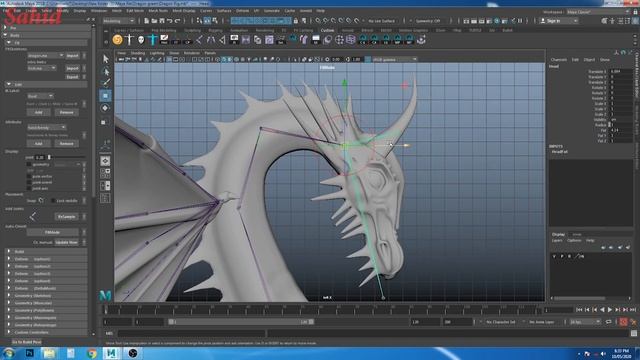
Task: Toggle the joint-axis display checkbox
Action: (x=29, y=188)
